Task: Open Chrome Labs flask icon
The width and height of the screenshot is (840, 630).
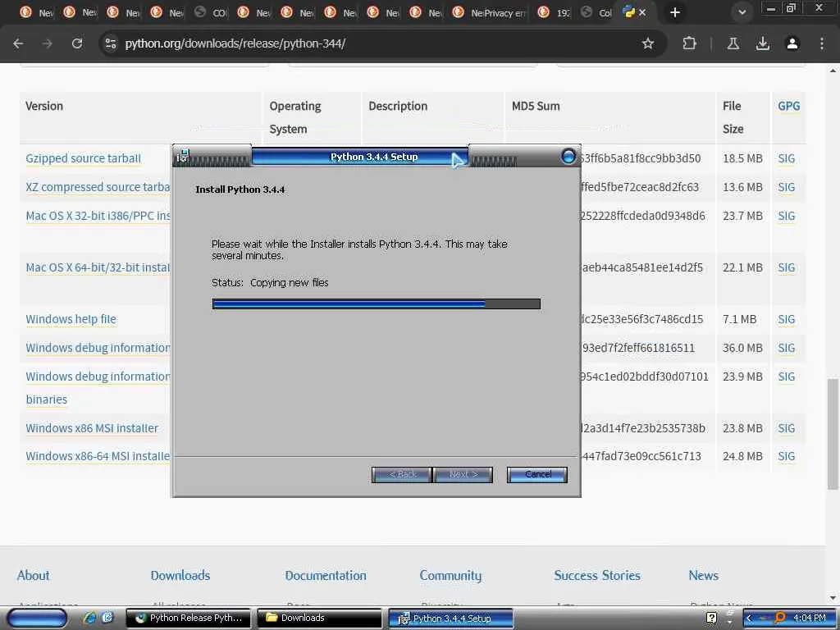Action: [x=733, y=43]
